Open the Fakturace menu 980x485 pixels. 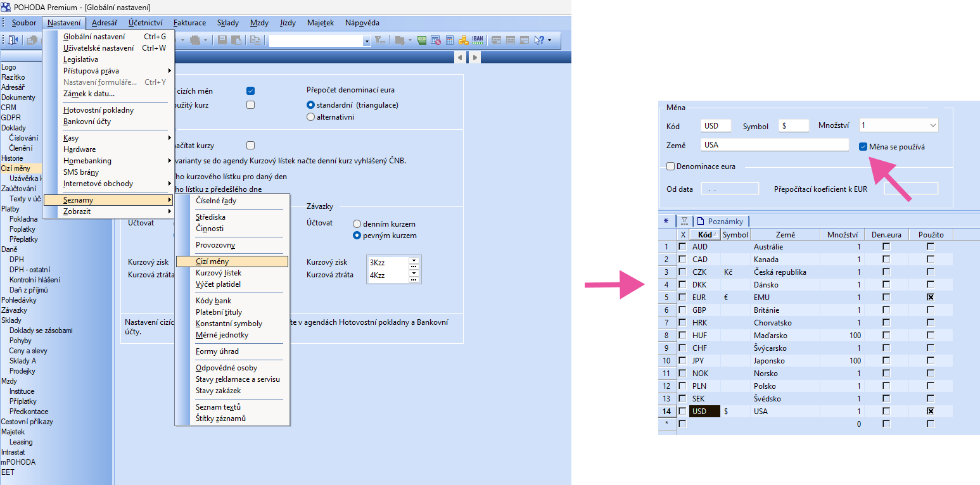click(x=189, y=23)
